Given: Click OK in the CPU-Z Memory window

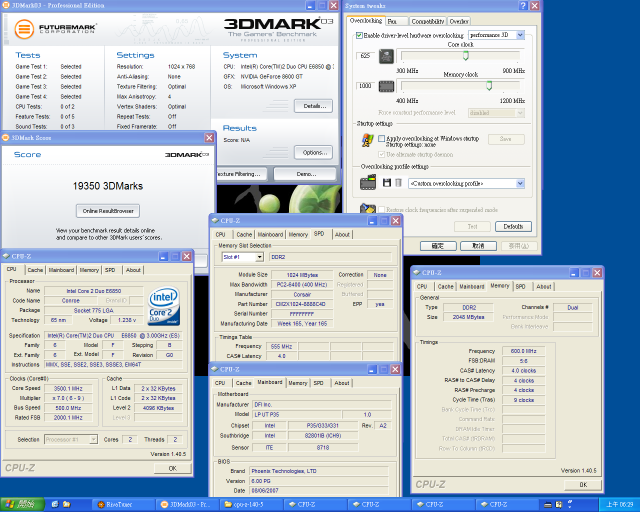Looking at the screenshot, I should [x=583, y=485].
